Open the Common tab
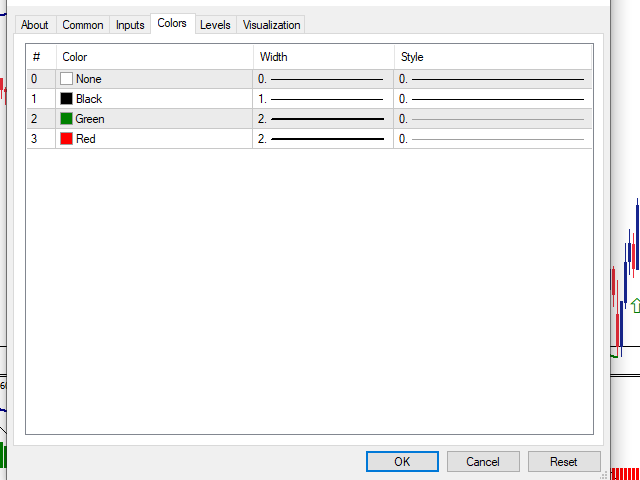This screenshot has height=480, width=640. coord(82,25)
